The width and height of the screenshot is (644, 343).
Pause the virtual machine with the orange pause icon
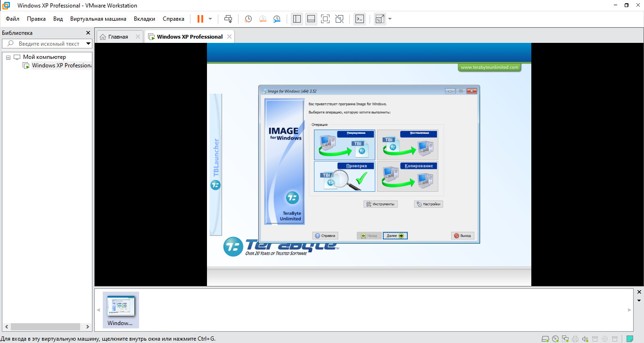(x=200, y=19)
